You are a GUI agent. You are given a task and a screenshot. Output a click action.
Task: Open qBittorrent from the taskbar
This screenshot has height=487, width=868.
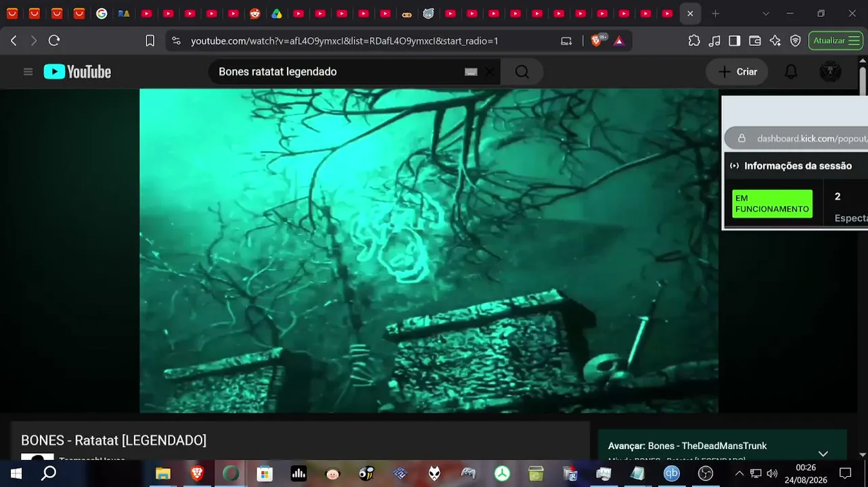click(x=671, y=473)
